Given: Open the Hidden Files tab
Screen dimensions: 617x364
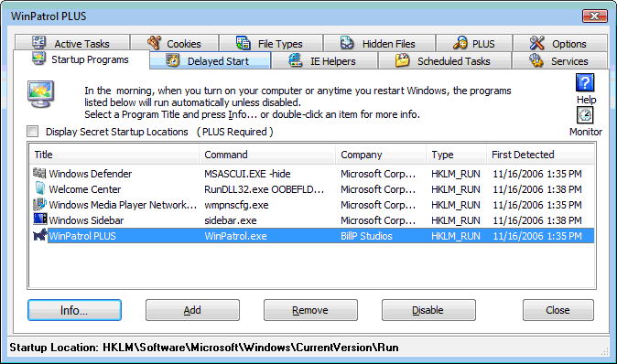Looking at the screenshot, I should pyautogui.click(x=379, y=43).
